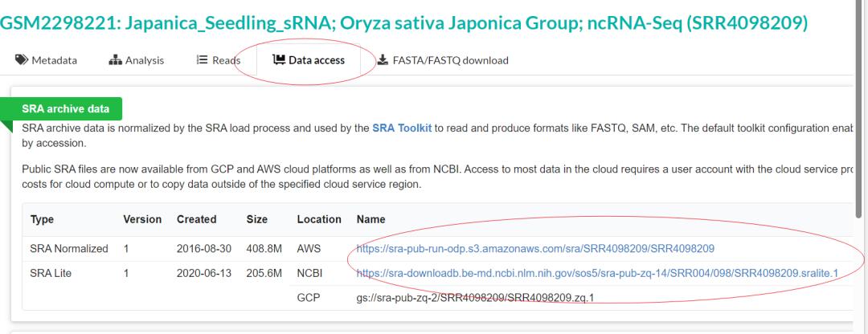Click the Created column header
Viewport: 868px width, 334px height.
click(197, 219)
